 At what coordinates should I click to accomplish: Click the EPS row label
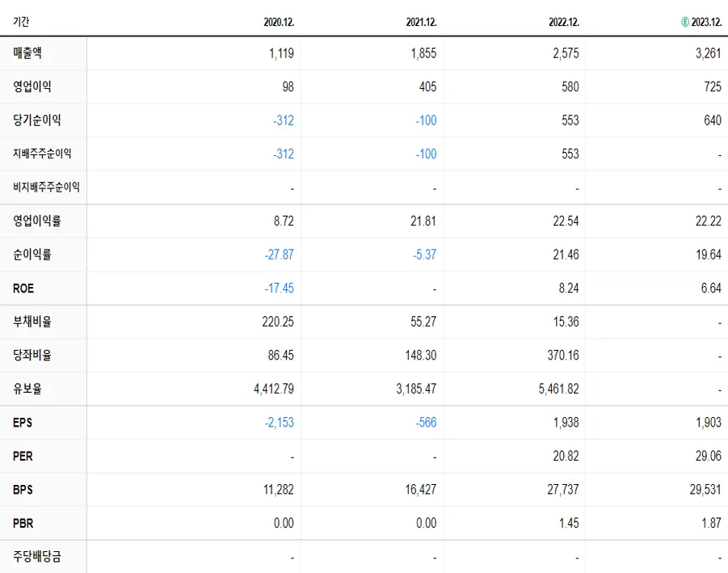[x=23, y=423]
